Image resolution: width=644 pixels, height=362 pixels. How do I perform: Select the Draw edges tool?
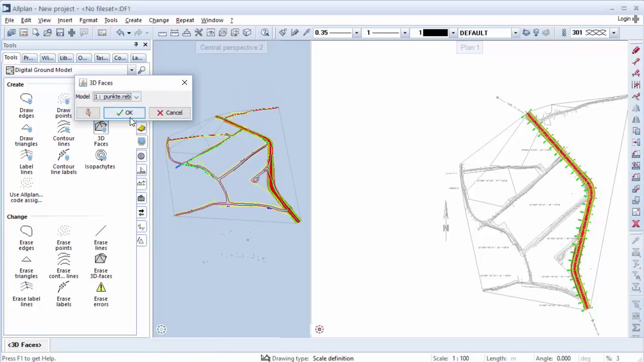[x=26, y=105]
